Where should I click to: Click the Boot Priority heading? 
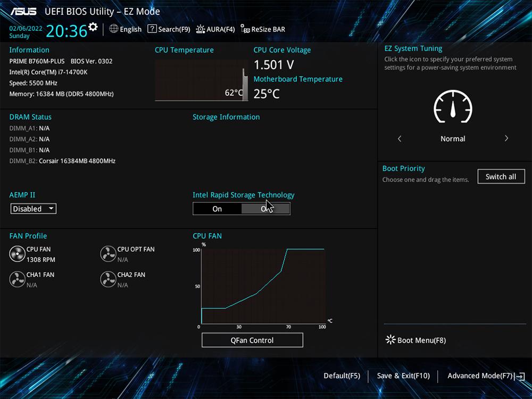click(404, 169)
